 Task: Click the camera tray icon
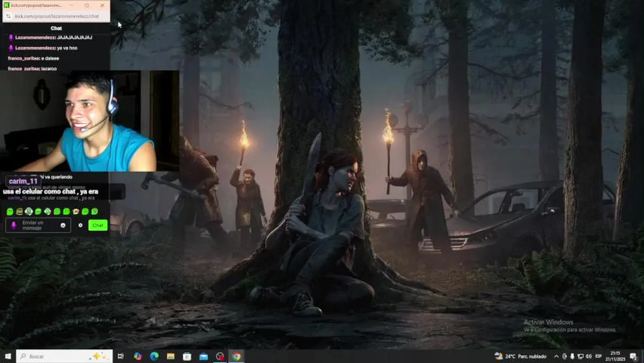[x=564, y=356]
